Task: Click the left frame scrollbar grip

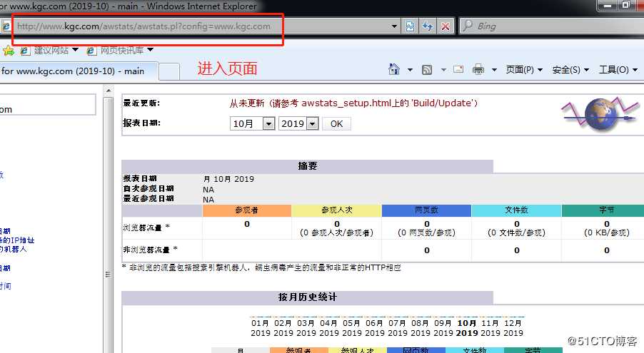Action: [x=108, y=275]
